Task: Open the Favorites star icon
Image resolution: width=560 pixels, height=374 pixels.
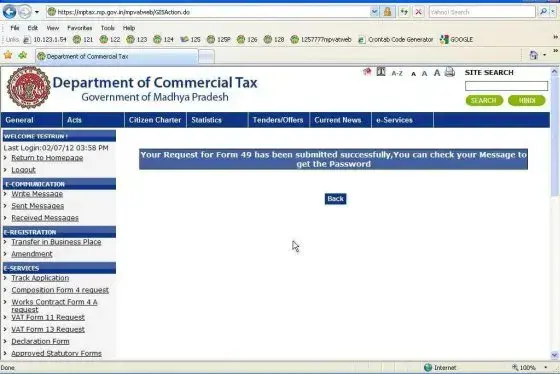Action: pos(8,55)
